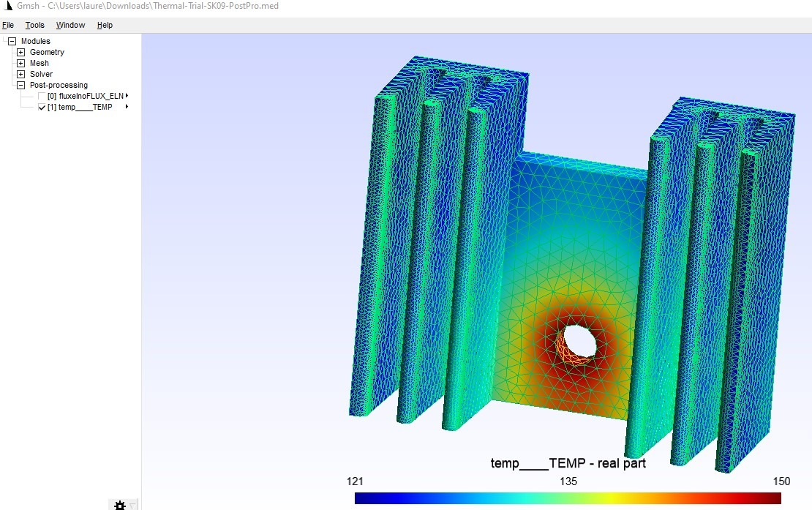Click the 135 middle scale value
Viewport: 812px width, 510px height.
[x=568, y=481]
